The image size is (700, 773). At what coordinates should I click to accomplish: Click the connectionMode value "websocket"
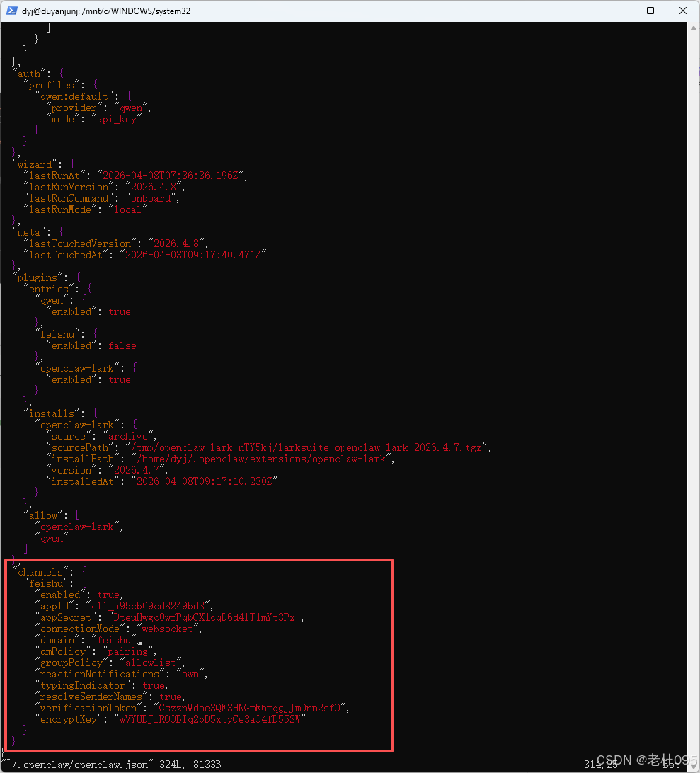167,629
